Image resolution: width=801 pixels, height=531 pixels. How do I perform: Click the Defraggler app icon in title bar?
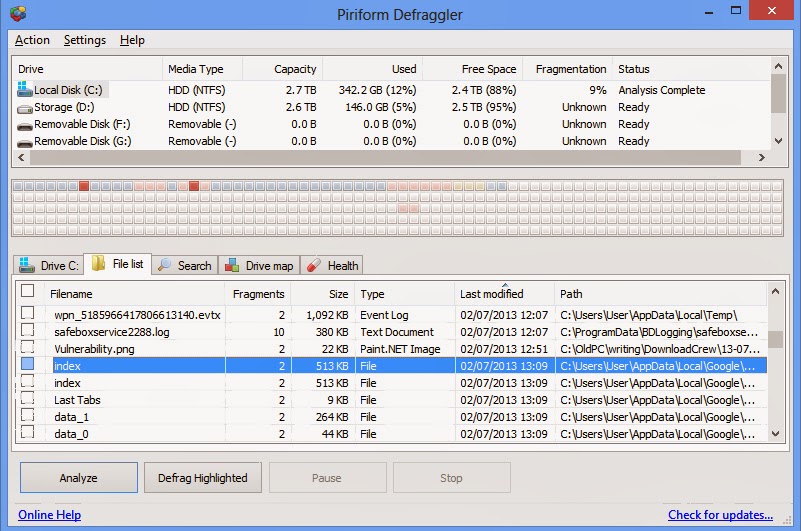click(18, 13)
